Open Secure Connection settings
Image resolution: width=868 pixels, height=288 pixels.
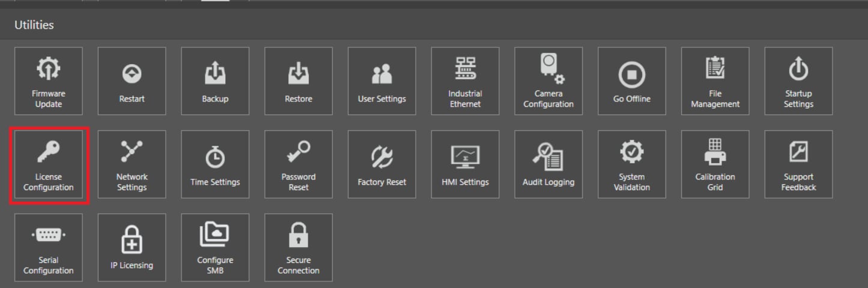[299, 248]
